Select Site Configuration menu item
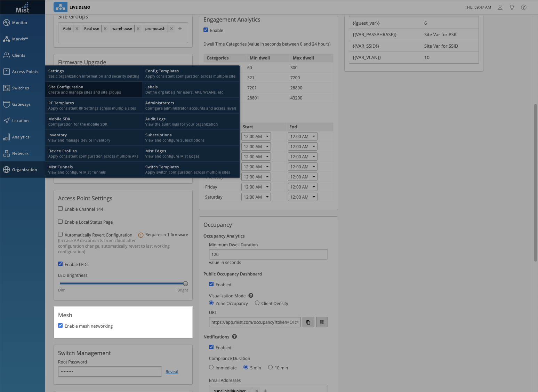The image size is (538, 392). [x=94, y=89]
